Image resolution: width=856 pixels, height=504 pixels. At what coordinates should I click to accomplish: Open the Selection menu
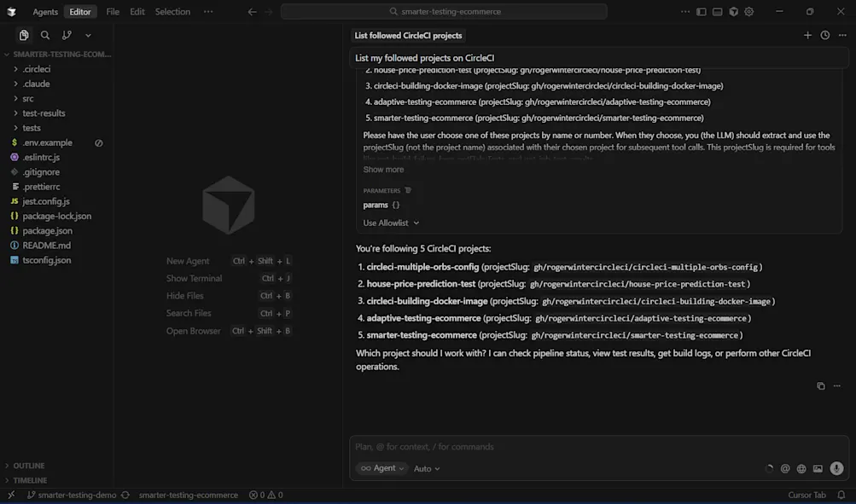[172, 11]
